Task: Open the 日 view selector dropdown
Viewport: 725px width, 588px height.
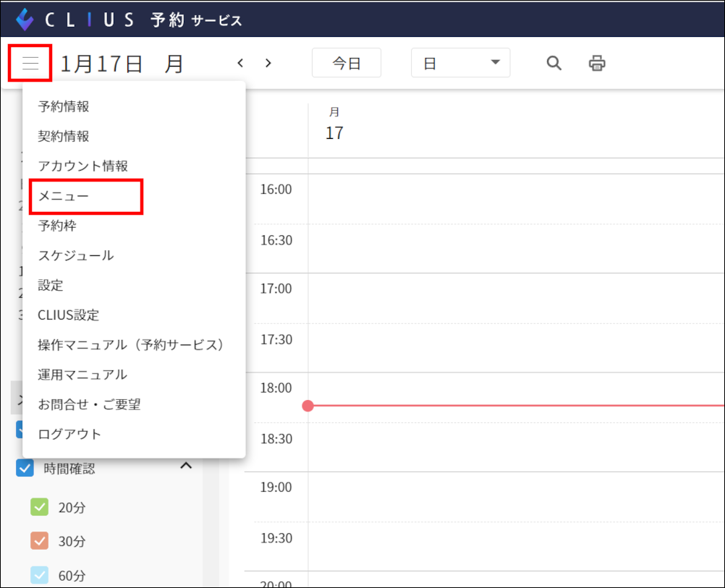Action: pyautogui.click(x=460, y=62)
